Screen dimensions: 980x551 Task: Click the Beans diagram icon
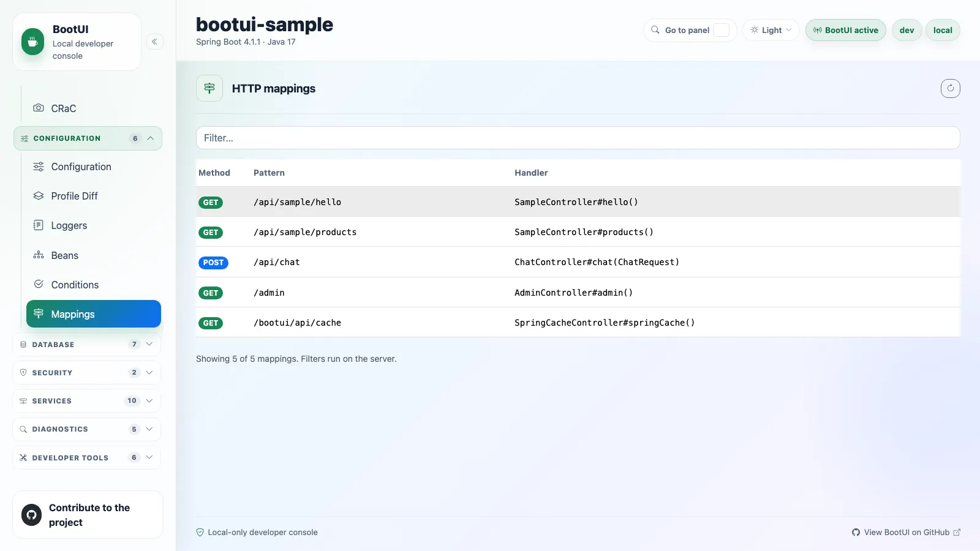tap(39, 255)
